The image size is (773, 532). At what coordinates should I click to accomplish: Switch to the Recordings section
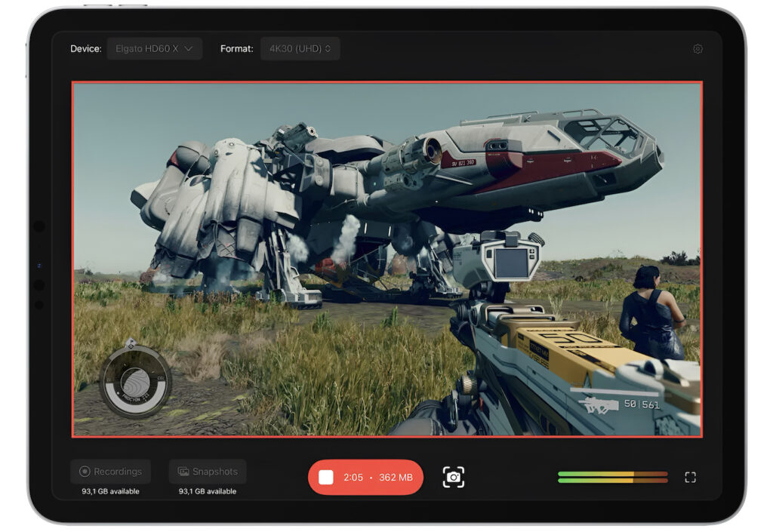tap(110, 471)
